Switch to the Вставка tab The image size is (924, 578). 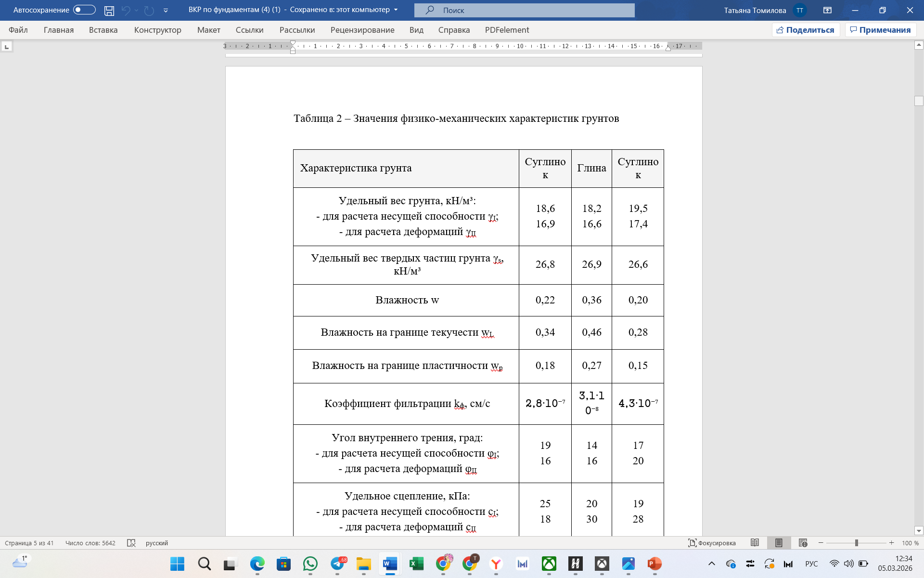tap(103, 30)
